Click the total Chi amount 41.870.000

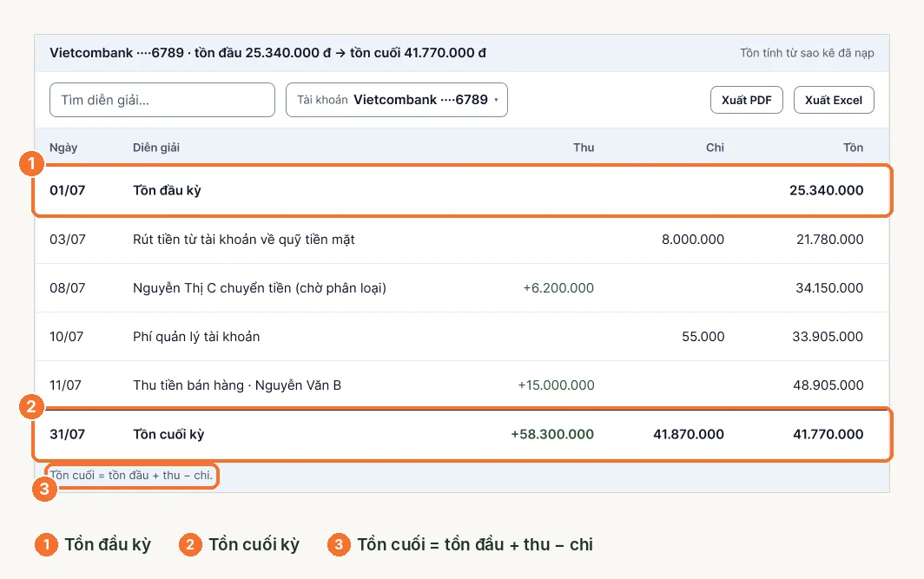(689, 434)
